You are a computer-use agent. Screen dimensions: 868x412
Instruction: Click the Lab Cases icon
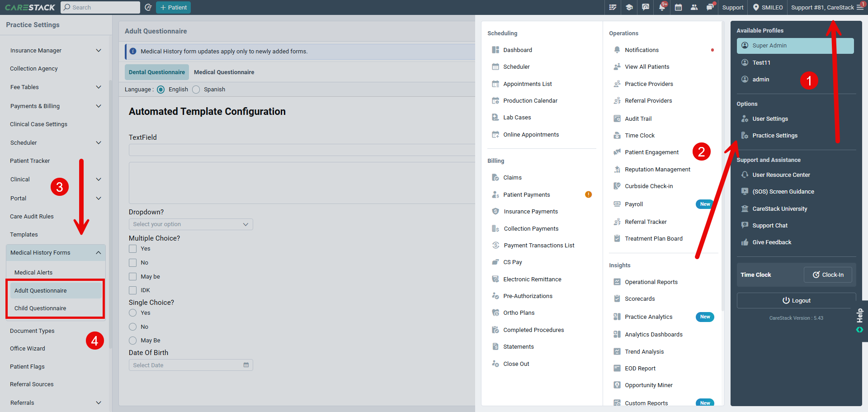[495, 117]
